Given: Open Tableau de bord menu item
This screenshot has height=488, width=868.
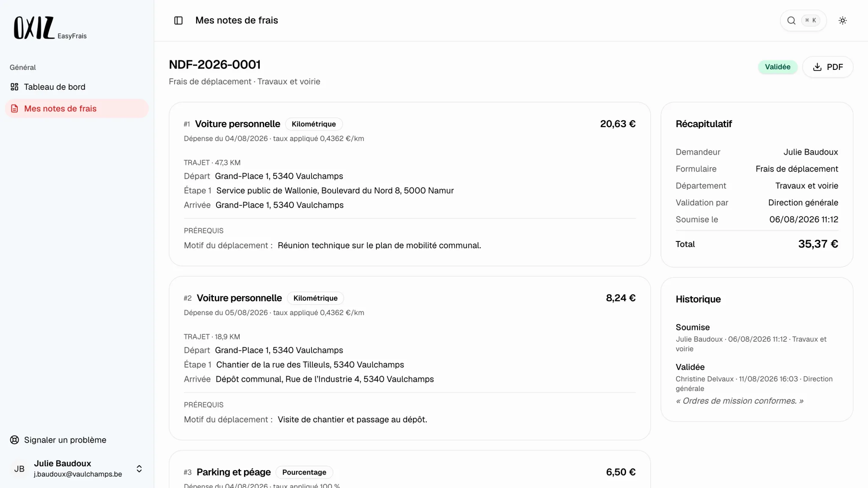Looking at the screenshot, I should (77, 87).
